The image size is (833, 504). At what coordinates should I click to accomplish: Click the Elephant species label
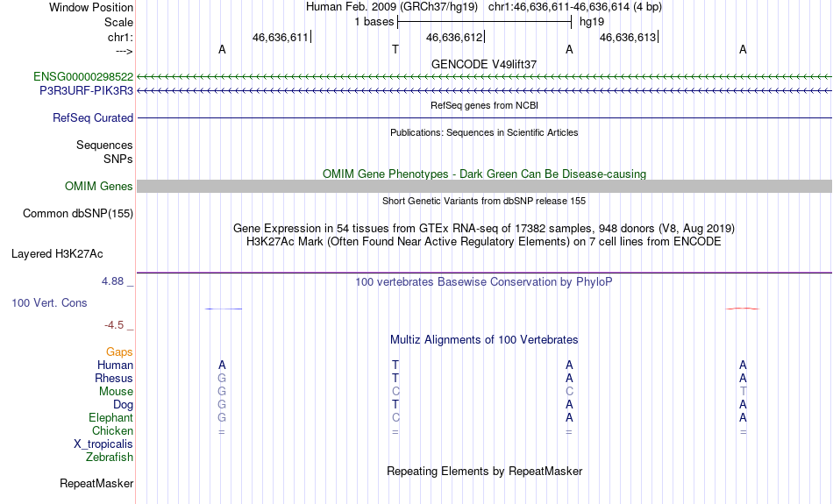pos(110,417)
